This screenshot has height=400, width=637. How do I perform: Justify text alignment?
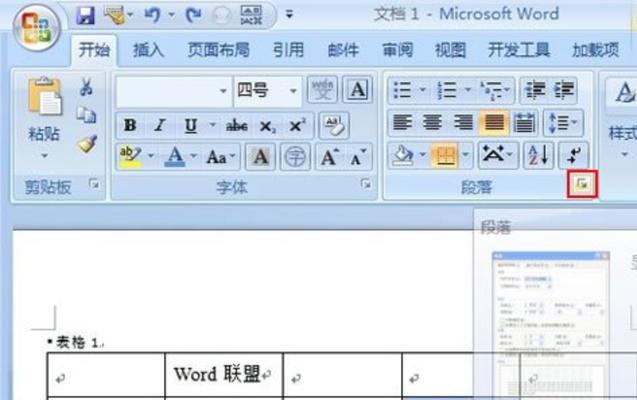pyautogui.click(x=494, y=122)
